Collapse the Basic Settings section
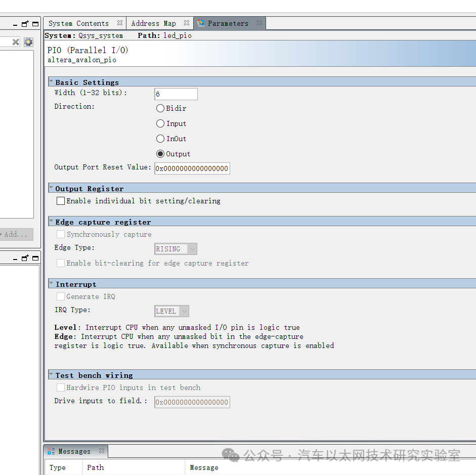Image resolution: width=476 pixels, height=475 pixels. pos(51,81)
